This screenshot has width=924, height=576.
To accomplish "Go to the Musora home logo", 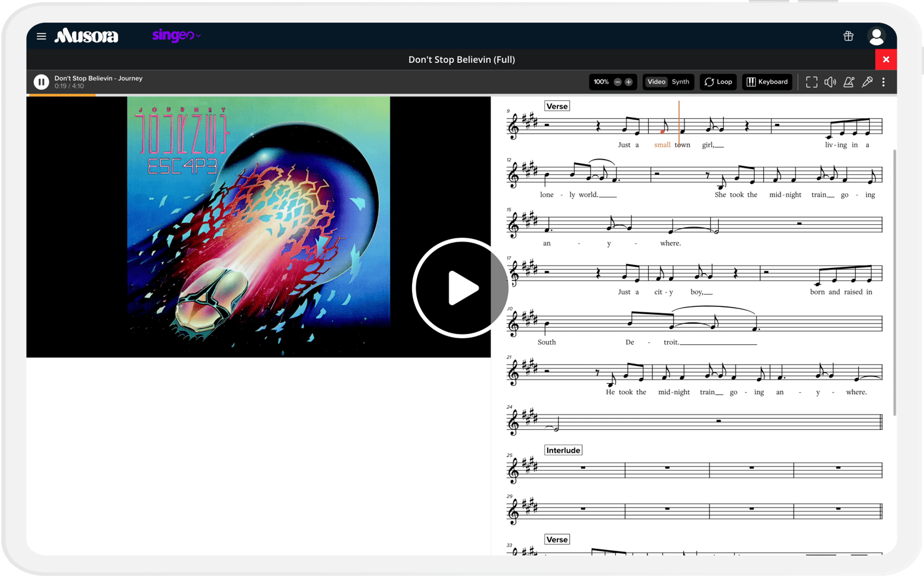I will pos(86,36).
